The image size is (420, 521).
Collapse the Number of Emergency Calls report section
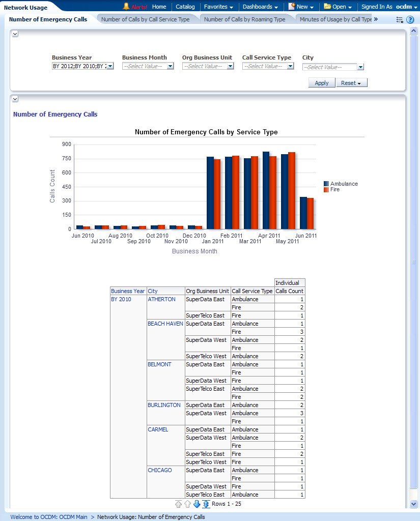tap(15, 99)
